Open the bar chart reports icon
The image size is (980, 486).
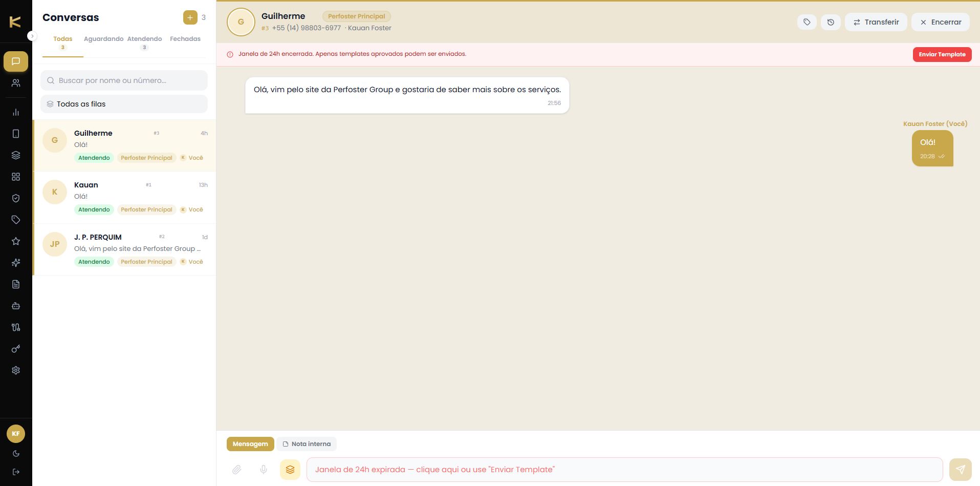coord(16,112)
